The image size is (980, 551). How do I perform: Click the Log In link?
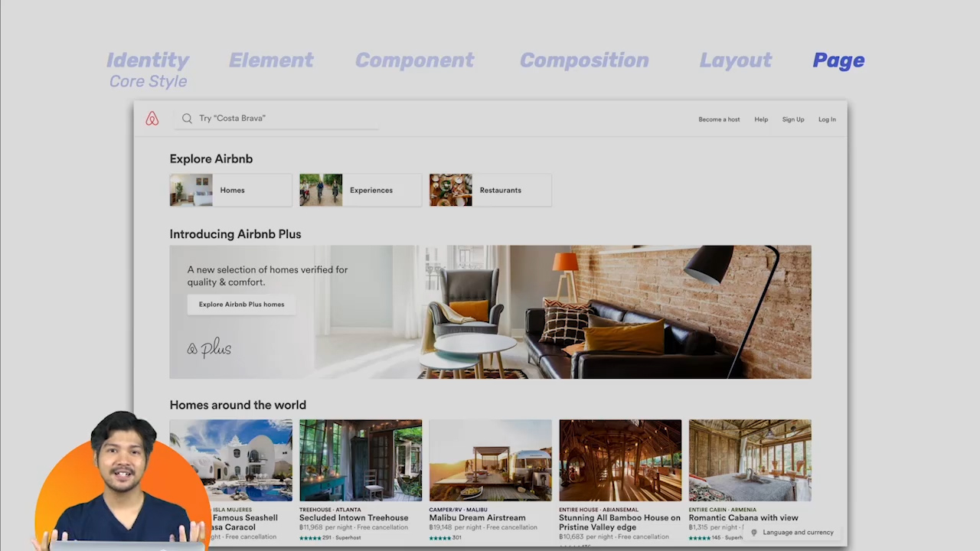pos(827,119)
